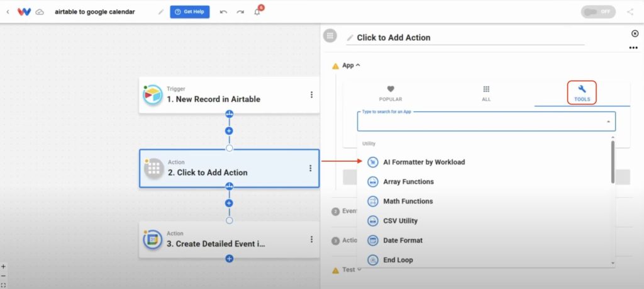644x289 pixels.
Task: Toggle the workflow ON/OFF switch
Action: (598, 11)
